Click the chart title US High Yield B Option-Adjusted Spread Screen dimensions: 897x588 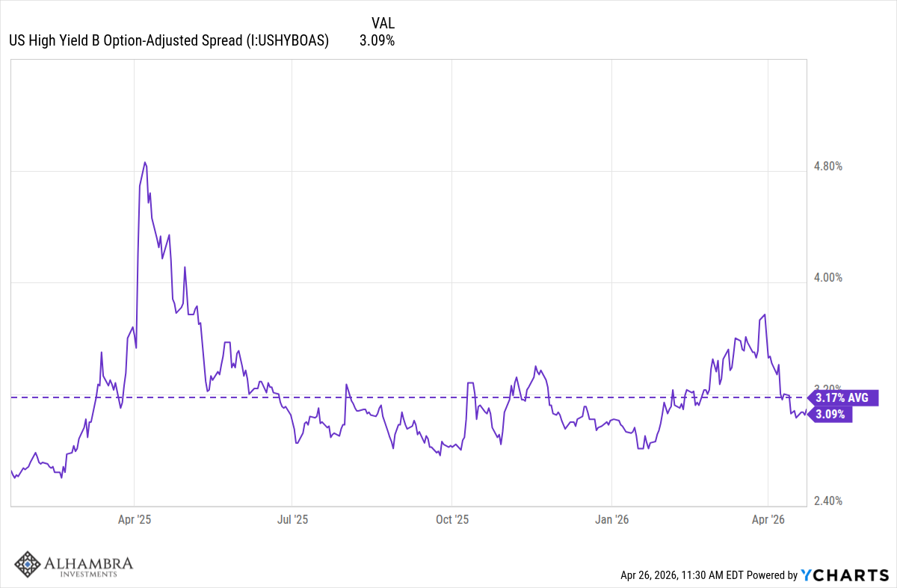[168, 40]
